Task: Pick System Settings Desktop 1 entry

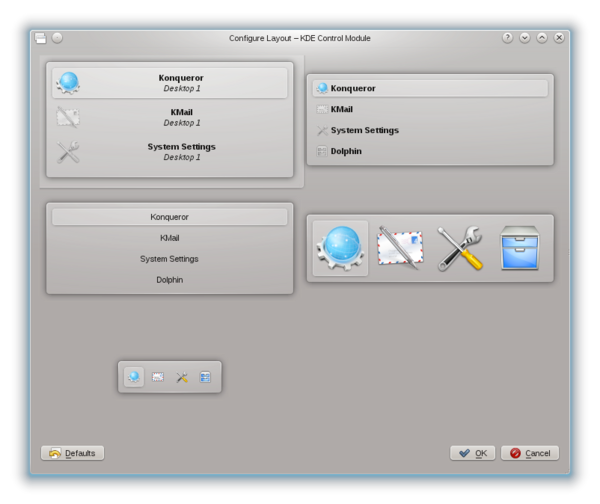Action: [170, 152]
